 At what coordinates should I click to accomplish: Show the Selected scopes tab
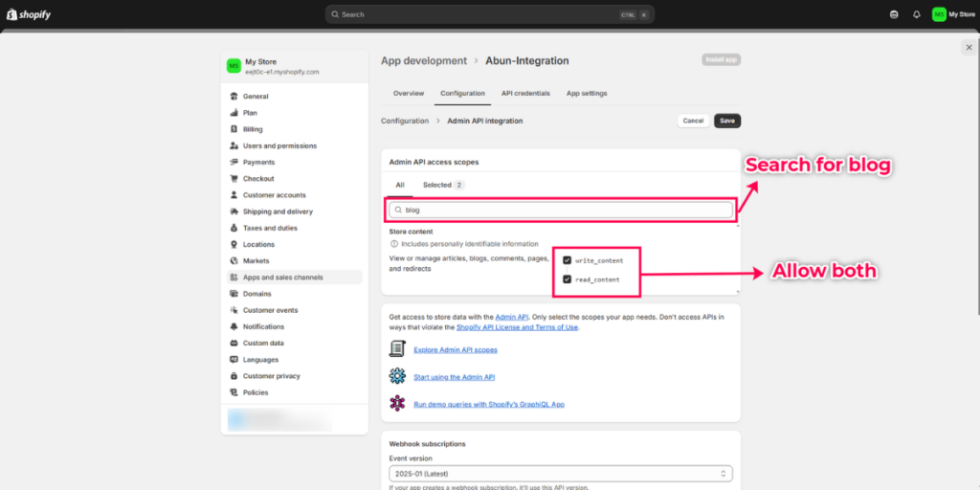443,185
